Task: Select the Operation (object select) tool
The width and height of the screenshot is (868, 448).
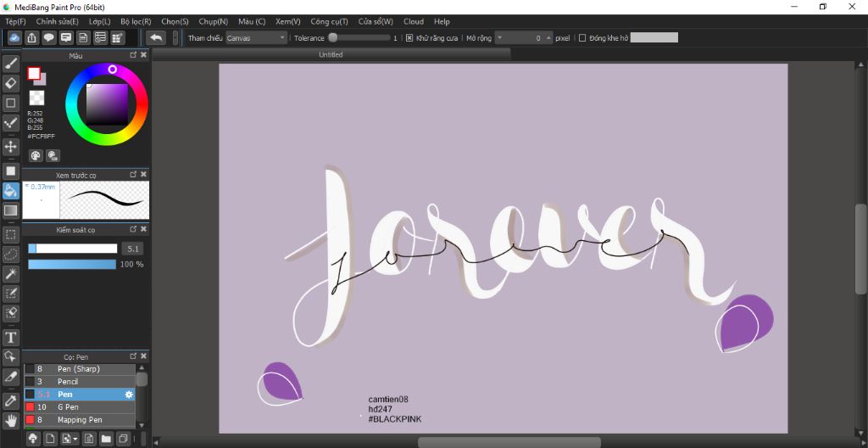Action: (x=10, y=356)
